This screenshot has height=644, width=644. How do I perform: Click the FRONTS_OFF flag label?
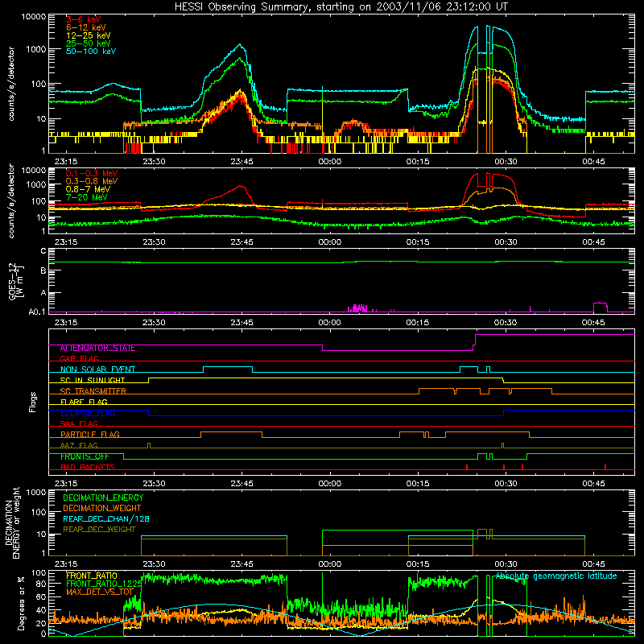tap(85, 456)
